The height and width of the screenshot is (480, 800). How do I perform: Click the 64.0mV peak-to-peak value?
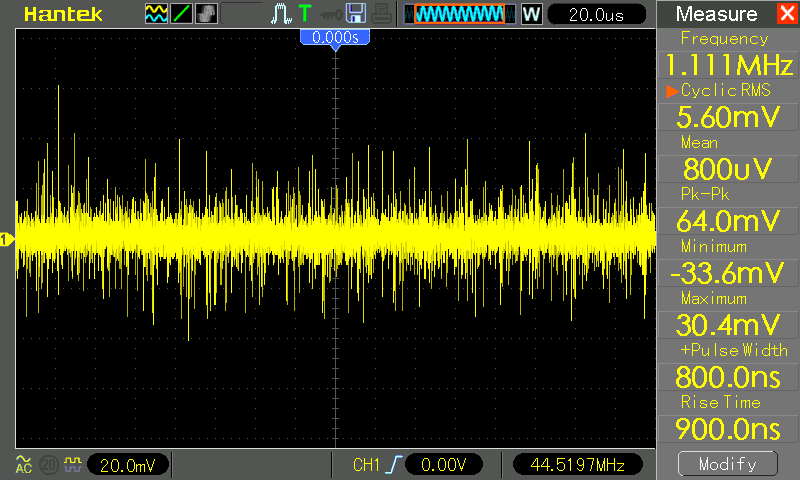[729, 221]
